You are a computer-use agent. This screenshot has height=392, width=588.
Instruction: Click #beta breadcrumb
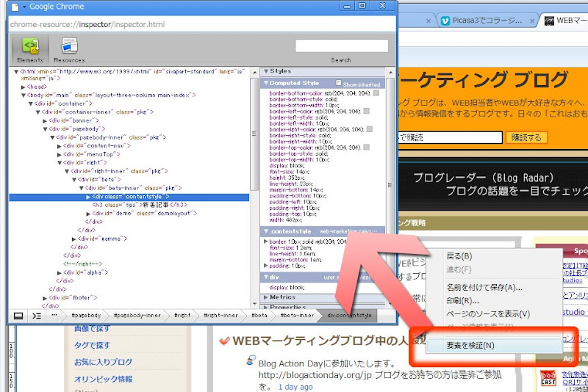[259, 315]
